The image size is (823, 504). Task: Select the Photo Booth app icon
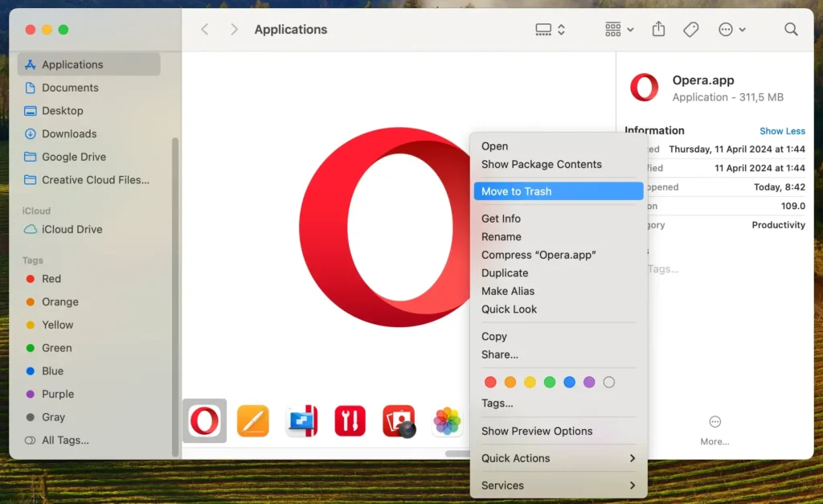[399, 420]
